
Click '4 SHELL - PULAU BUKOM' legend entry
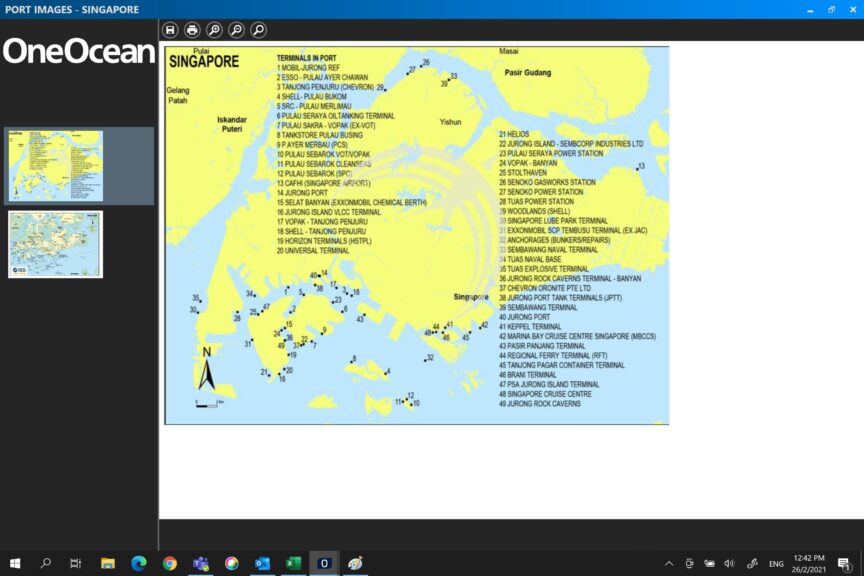pyautogui.click(x=311, y=96)
